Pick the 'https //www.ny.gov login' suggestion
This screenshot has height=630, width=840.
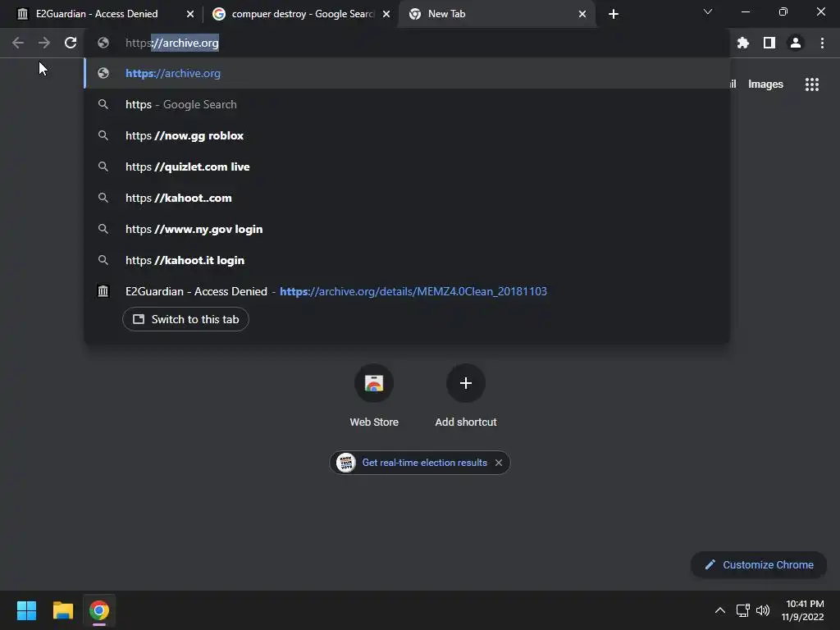[x=407, y=229]
